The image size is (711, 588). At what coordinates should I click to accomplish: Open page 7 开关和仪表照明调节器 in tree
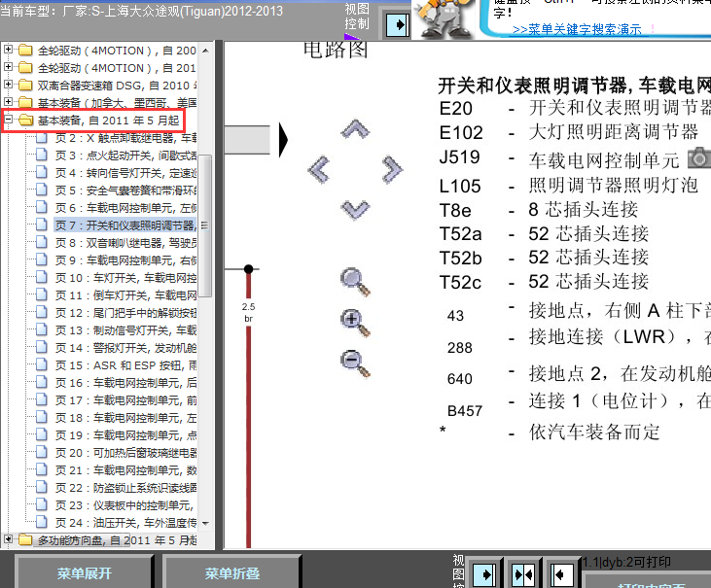tap(124, 225)
